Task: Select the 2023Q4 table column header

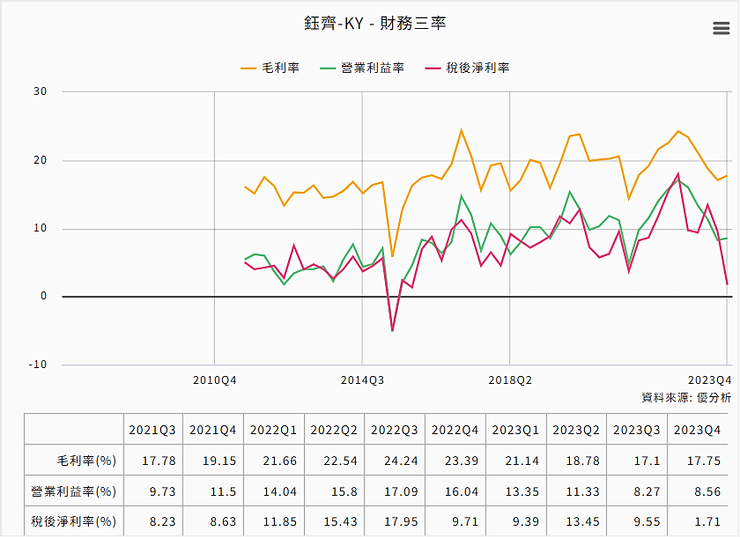Action: (x=696, y=430)
